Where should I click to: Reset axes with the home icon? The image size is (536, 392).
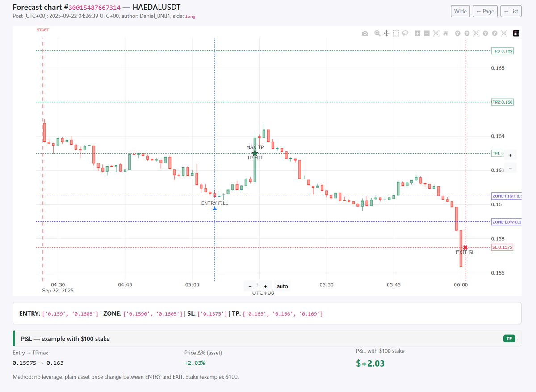pos(445,33)
